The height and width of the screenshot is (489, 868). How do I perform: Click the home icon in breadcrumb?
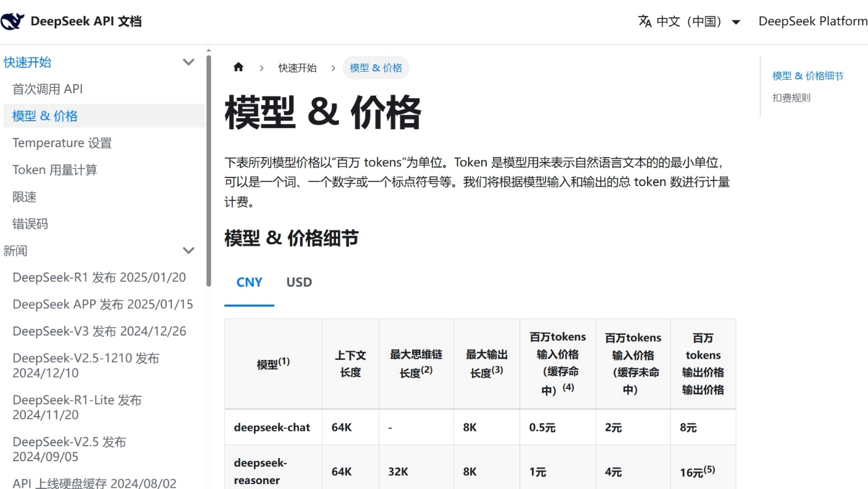click(x=238, y=67)
